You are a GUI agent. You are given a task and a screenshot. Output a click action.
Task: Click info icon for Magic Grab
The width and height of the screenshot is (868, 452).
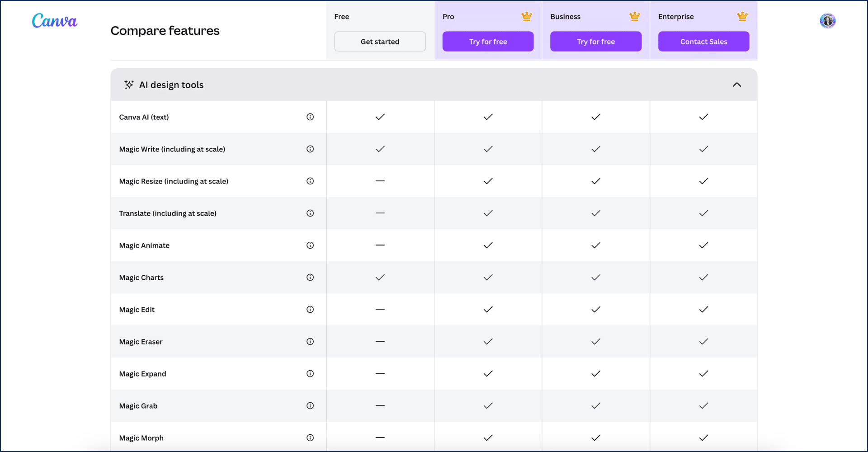point(310,406)
